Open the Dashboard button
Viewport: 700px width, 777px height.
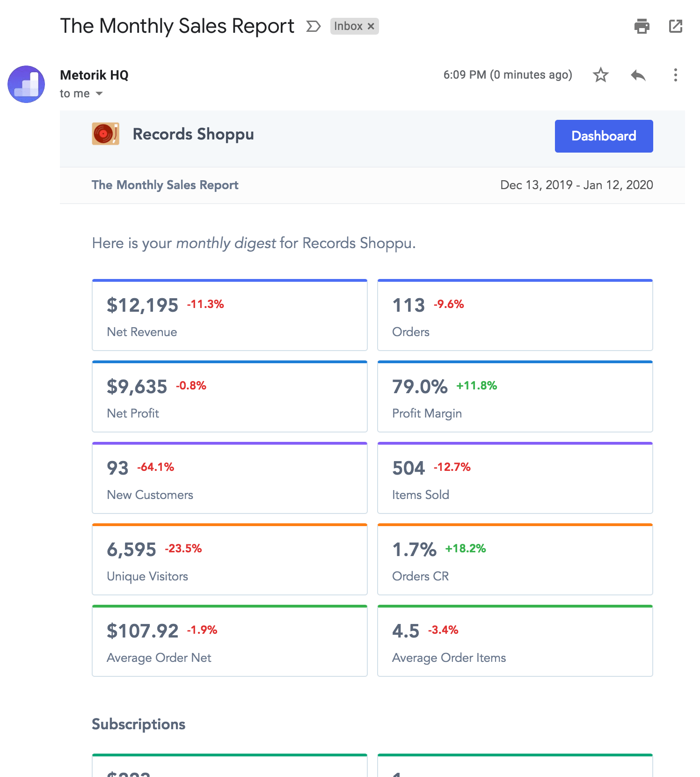604,136
